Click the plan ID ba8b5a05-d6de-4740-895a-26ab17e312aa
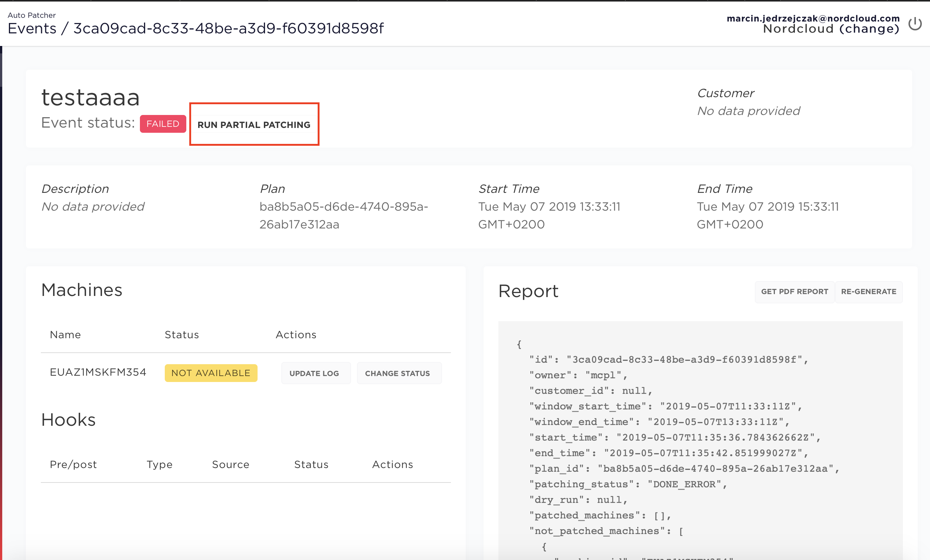The image size is (930, 560). click(x=344, y=215)
